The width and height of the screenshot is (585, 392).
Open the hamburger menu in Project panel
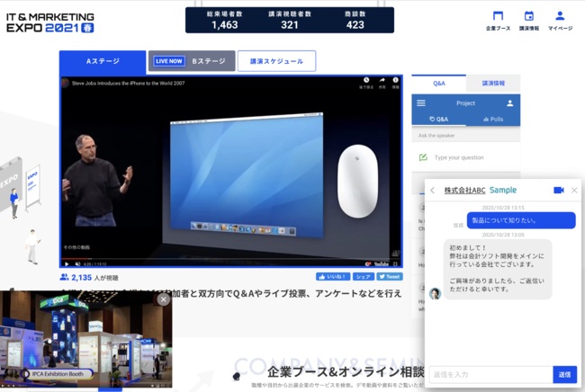click(421, 102)
